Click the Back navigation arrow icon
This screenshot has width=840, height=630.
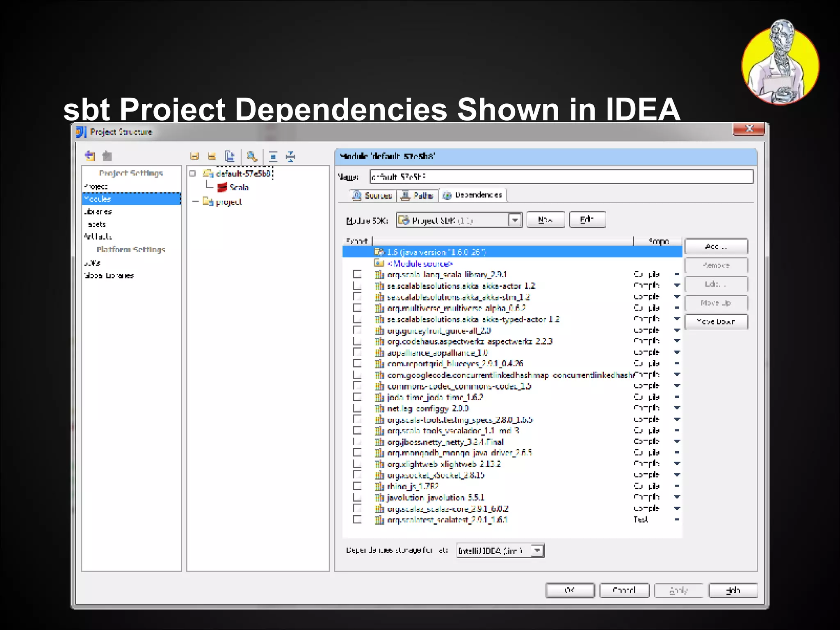click(90, 156)
